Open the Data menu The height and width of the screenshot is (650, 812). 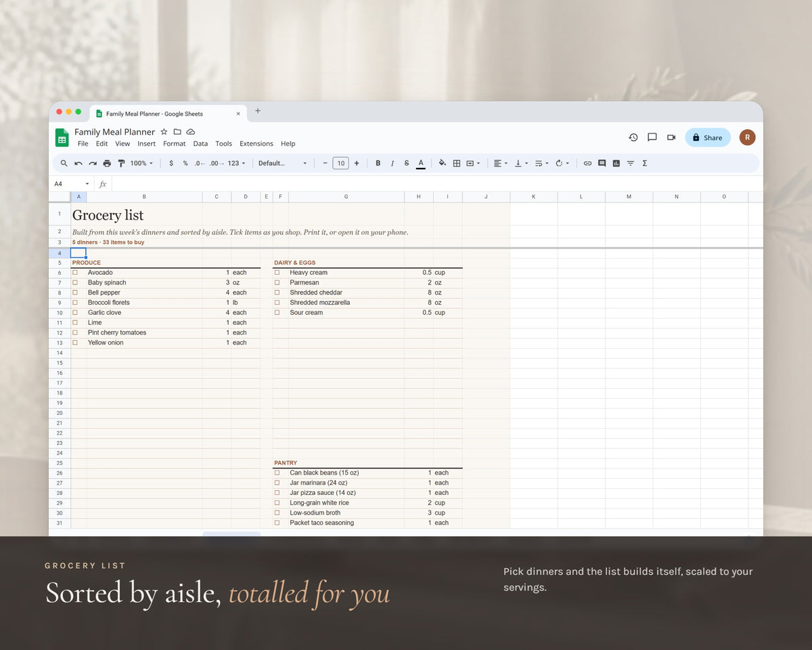[x=200, y=144]
